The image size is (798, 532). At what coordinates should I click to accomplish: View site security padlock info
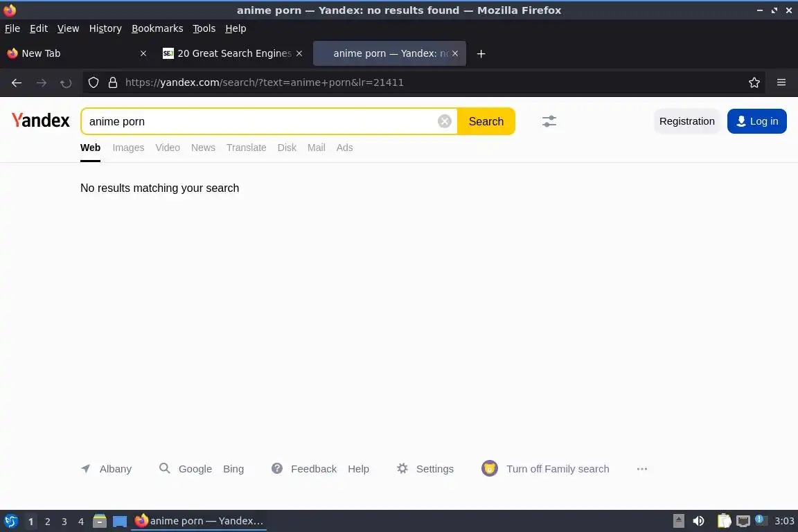click(x=113, y=82)
